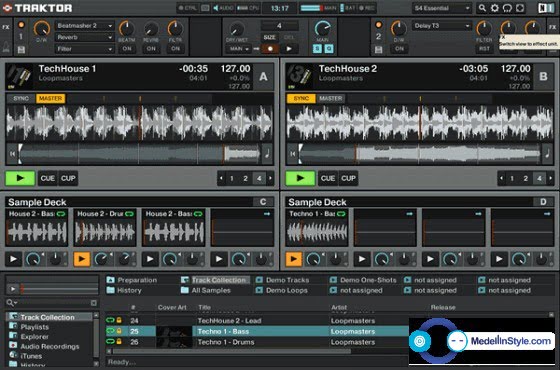Select Explorer in browser tree
The height and width of the screenshot is (370, 560).
coord(34,336)
